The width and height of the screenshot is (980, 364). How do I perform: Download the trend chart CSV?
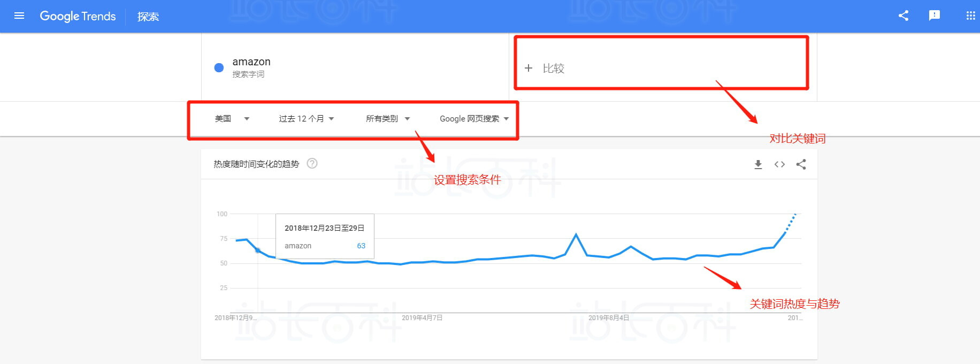758,164
